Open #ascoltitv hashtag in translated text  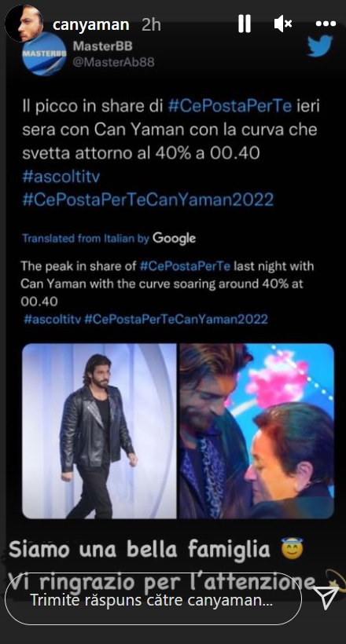(52, 319)
